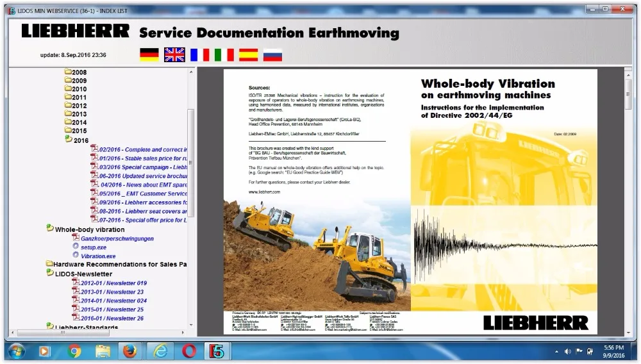Click document viewer scroll-down arrow
641x364 pixels.
click(x=628, y=333)
